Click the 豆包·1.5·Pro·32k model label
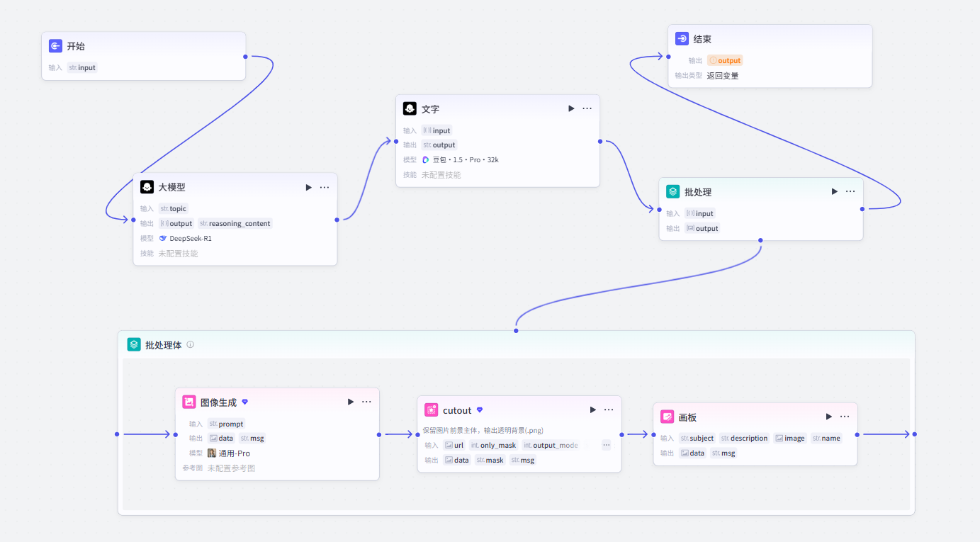The height and width of the screenshot is (542, 980). [461, 160]
